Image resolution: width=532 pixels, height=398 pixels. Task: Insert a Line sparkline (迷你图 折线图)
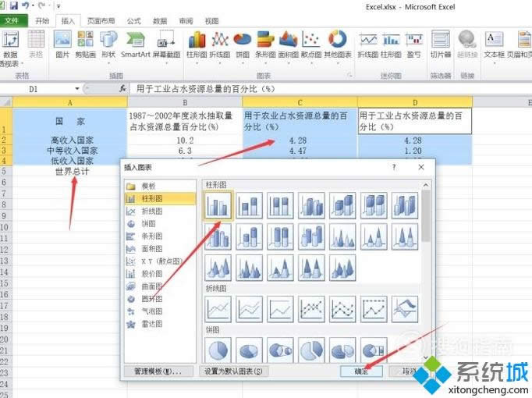coord(367,44)
